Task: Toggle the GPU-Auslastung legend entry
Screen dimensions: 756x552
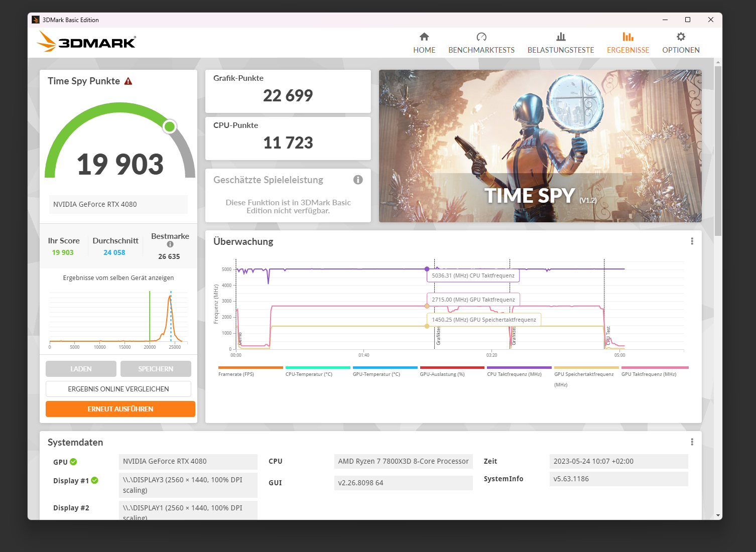Action: (x=452, y=372)
